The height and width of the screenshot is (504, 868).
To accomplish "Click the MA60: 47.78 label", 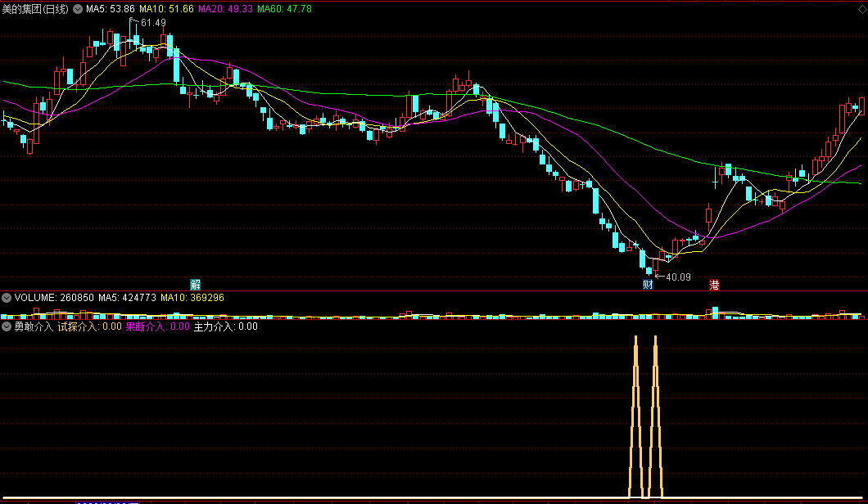I will (x=284, y=9).
